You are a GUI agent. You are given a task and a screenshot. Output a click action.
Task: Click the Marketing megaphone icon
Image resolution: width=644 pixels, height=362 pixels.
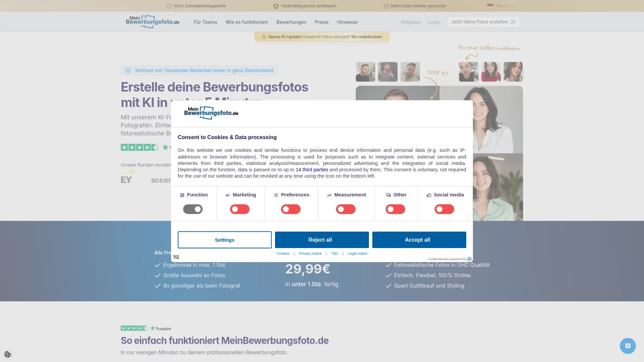click(228, 195)
